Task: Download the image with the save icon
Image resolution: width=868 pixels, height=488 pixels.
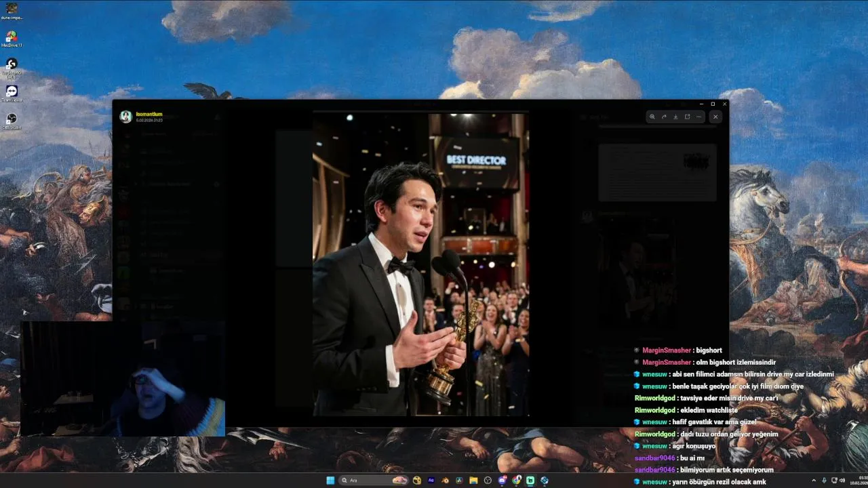Action: click(675, 117)
